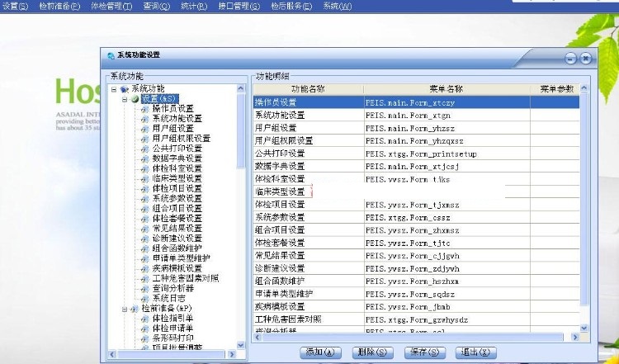Select 项目批量调整 in the tree
Screen dimensions: 619x364
click(177, 347)
